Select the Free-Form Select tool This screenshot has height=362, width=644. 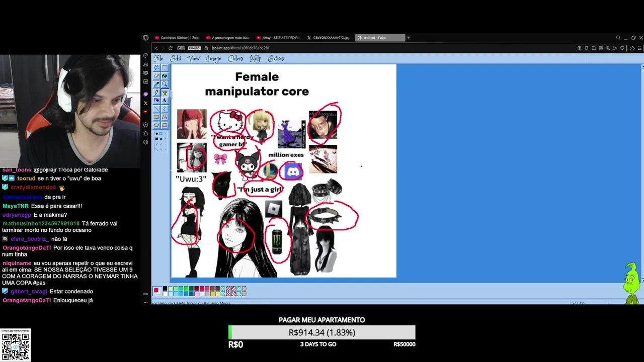pos(156,67)
